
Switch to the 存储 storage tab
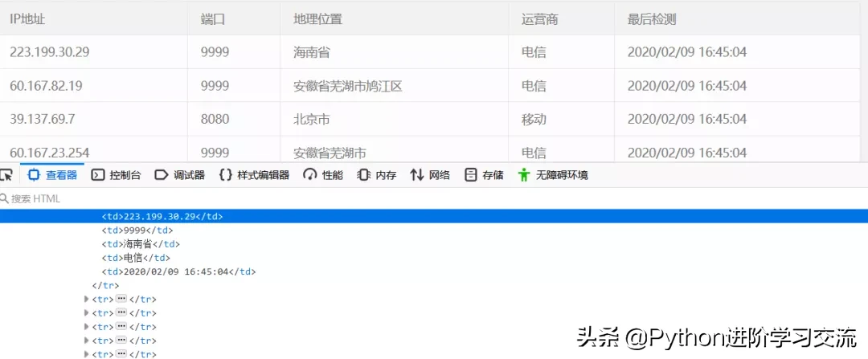484,174
